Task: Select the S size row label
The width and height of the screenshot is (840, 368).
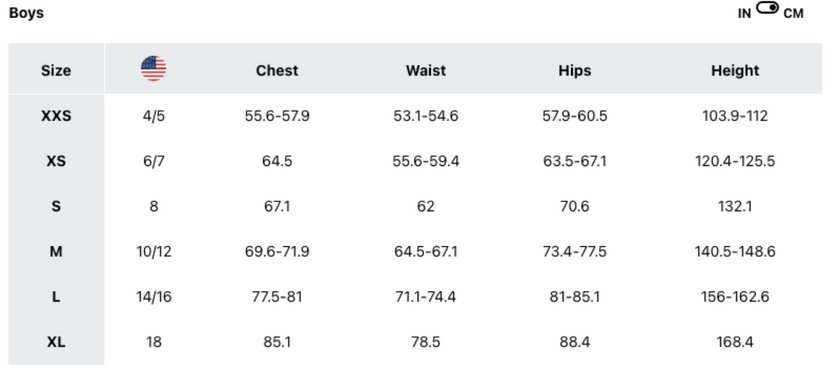Action: pos(56,206)
